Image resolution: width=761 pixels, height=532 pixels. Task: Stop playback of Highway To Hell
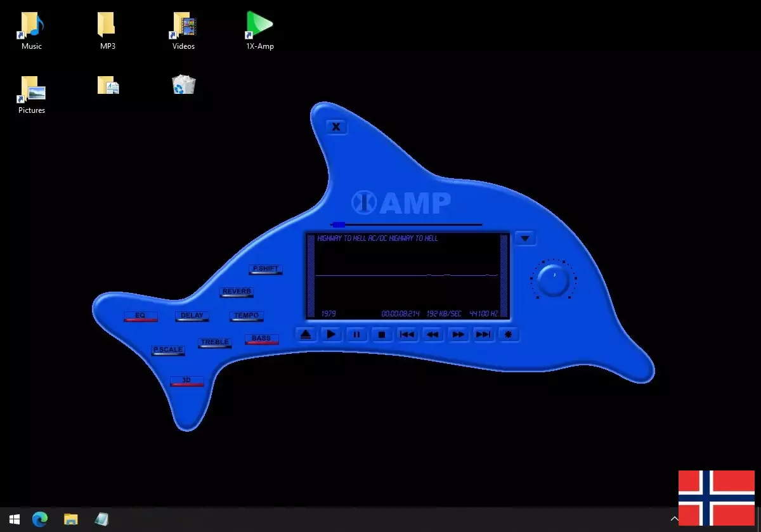tap(382, 334)
